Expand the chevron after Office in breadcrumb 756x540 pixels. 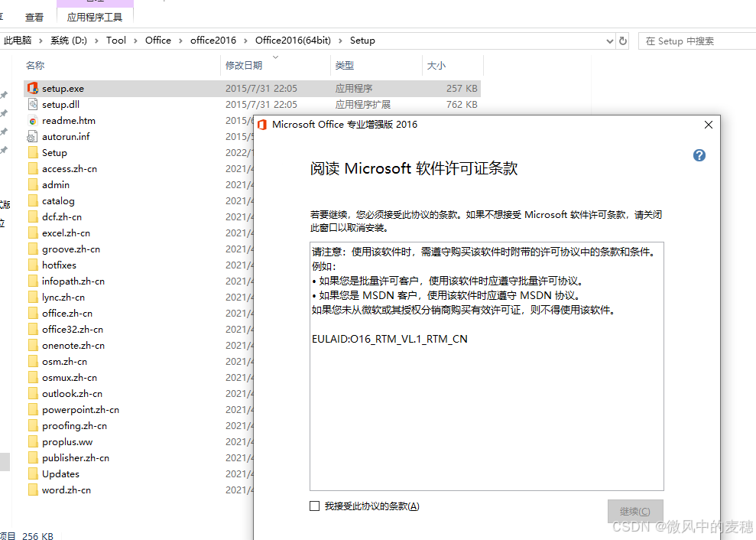click(180, 41)
